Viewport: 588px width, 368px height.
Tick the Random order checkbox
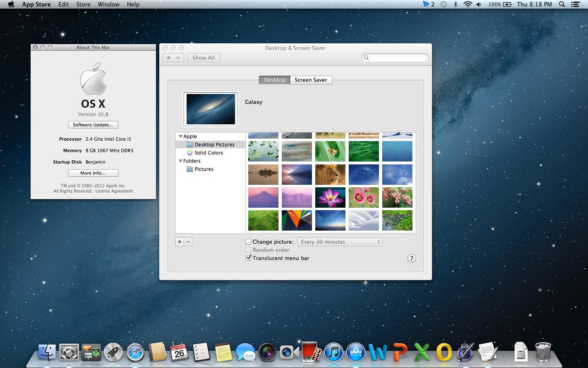pos(248,250)
